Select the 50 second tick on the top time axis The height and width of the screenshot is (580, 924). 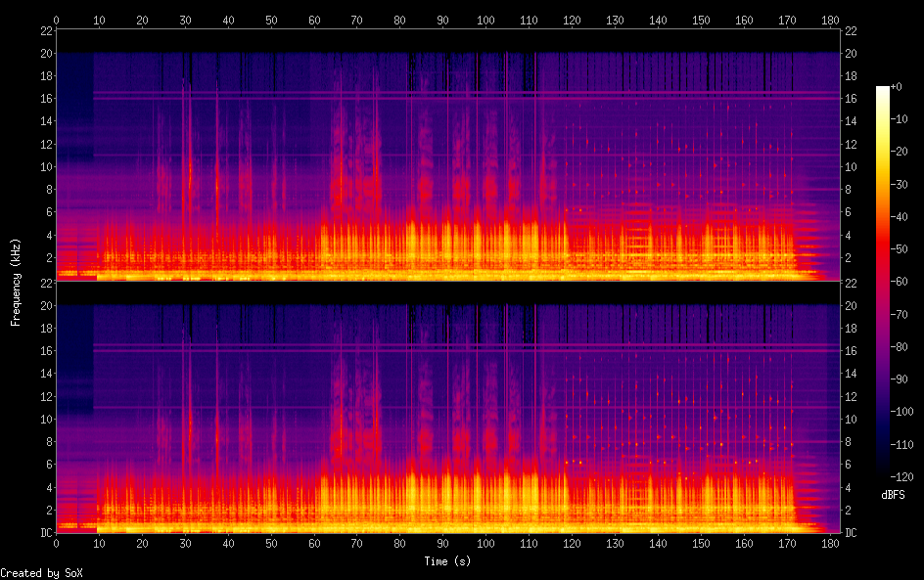pyautogui.click(x=271, y=19)
